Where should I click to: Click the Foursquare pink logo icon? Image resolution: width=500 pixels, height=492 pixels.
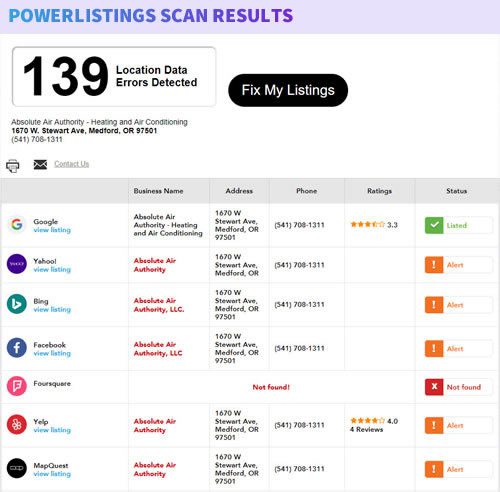pos(17,386)
